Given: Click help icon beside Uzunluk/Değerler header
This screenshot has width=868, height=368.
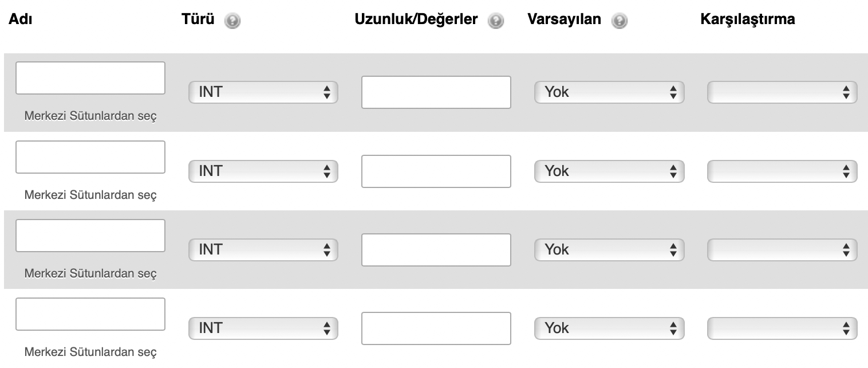Looking at the screenshot, I should pos(495,21).
